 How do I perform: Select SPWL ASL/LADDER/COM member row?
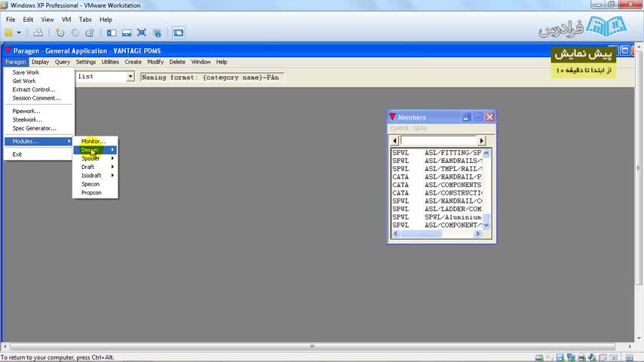(x=437, y=209)
